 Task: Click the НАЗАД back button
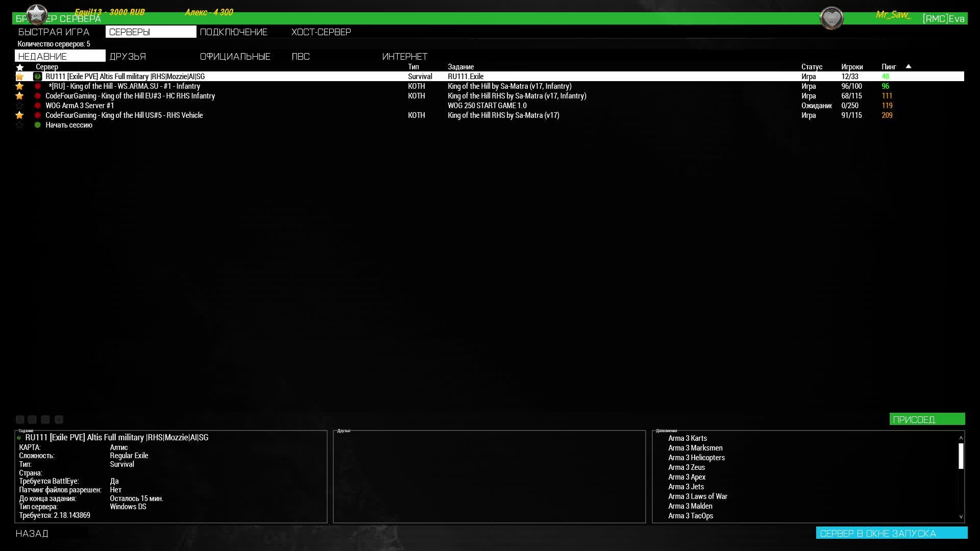click(x=32, y=533)
